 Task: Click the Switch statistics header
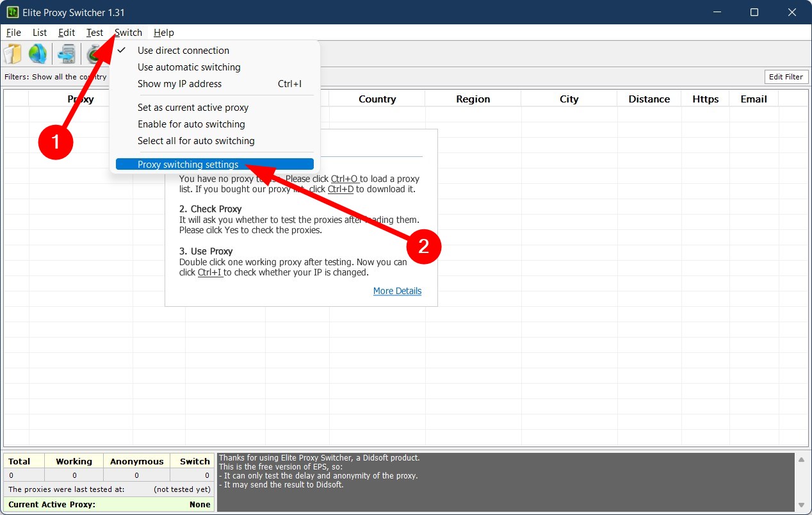(x=192, y=461)
